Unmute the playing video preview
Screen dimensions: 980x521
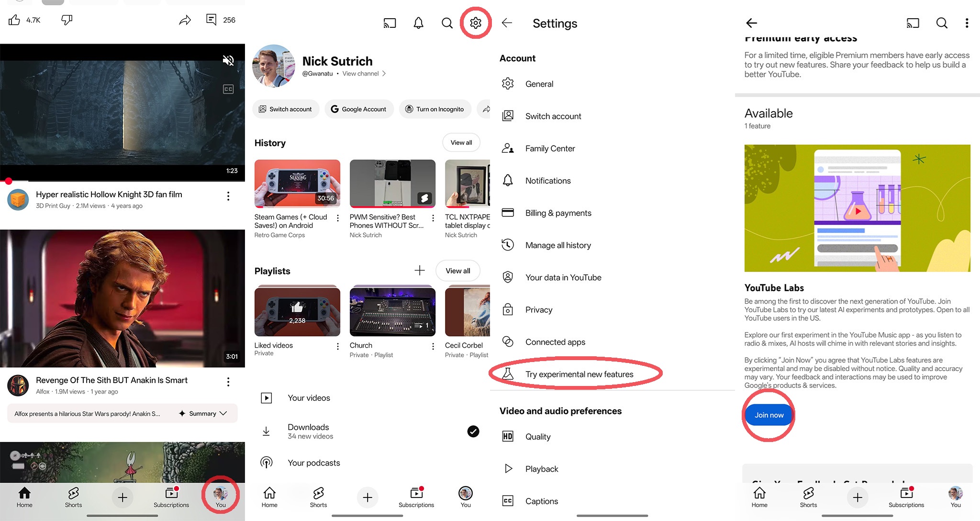(x=228, y=60)
